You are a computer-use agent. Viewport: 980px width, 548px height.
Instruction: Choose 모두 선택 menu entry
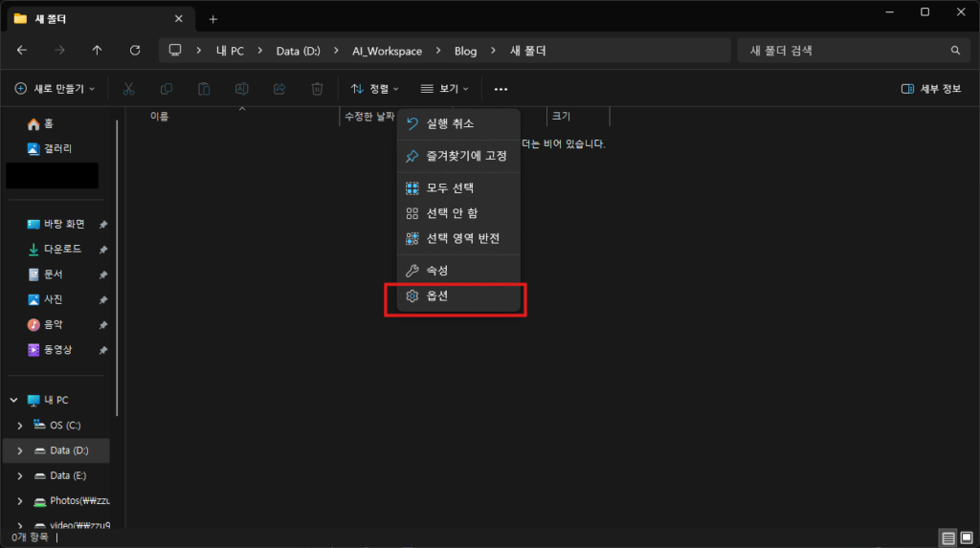tap(458, 188)
